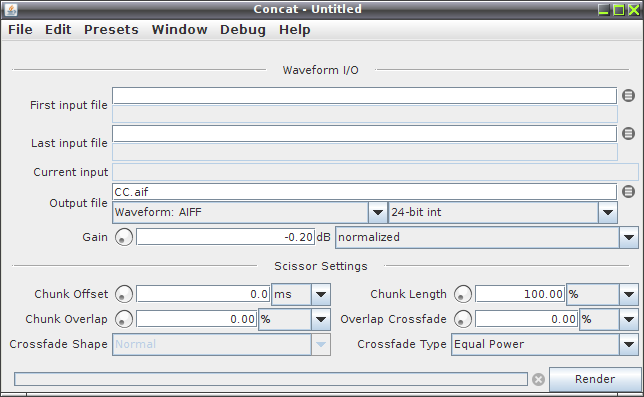
Task: Close the Concat window
Action: (634, 9)
